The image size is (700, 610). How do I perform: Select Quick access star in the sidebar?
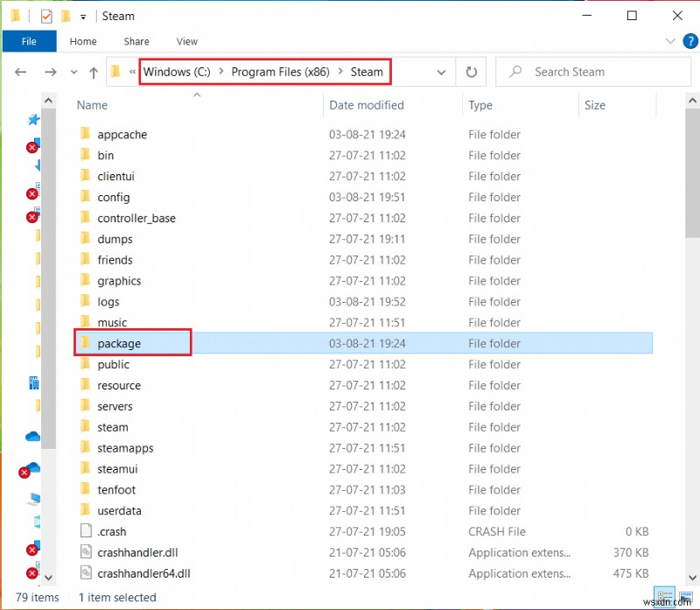[32, 120]
